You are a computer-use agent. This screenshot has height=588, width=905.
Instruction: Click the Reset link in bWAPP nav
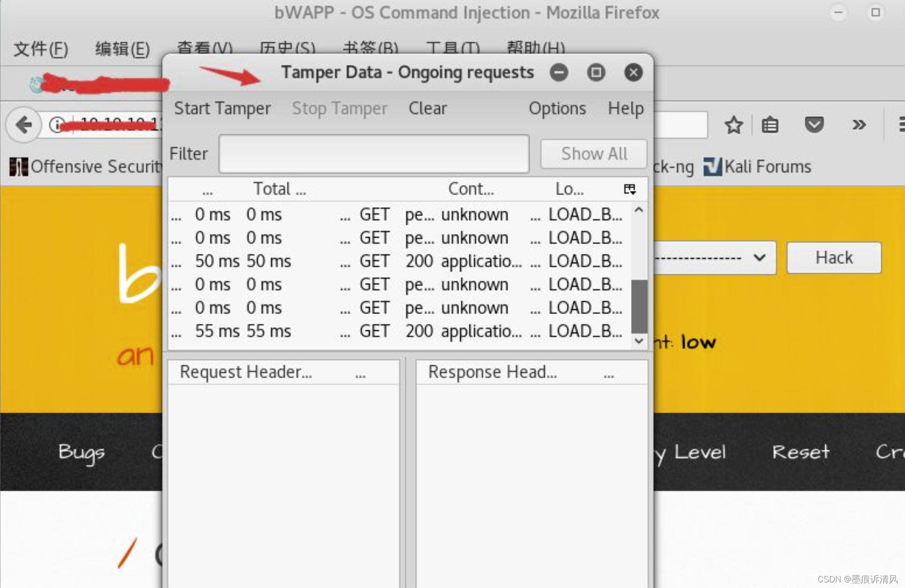tap(801, 452)
